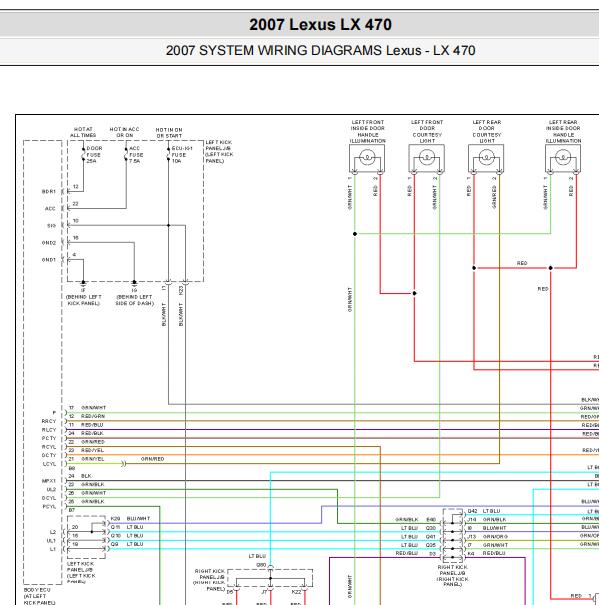Click the 'LT BLU Q30' connector label

pos(418,528)
